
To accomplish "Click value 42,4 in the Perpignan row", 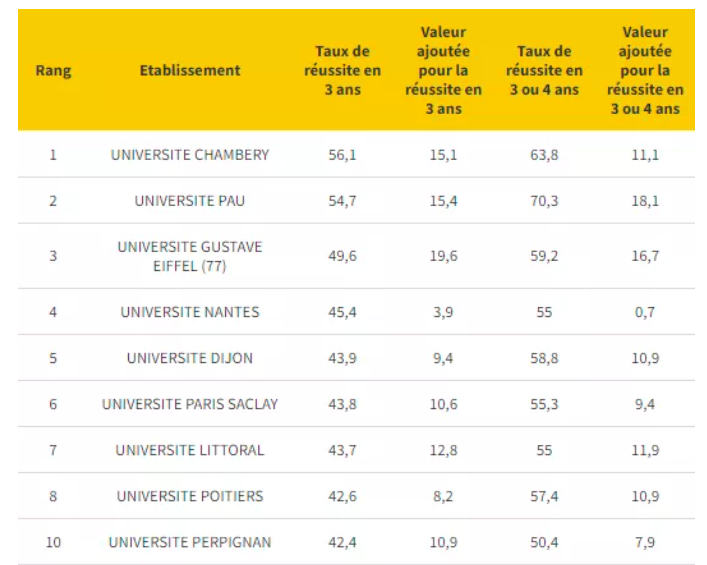I will [343, 542].
